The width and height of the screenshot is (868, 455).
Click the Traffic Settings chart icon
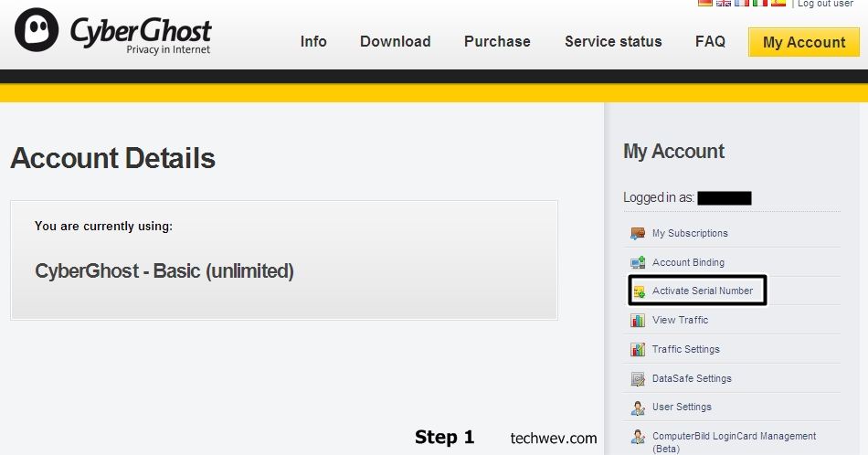[x=638, y=349]
